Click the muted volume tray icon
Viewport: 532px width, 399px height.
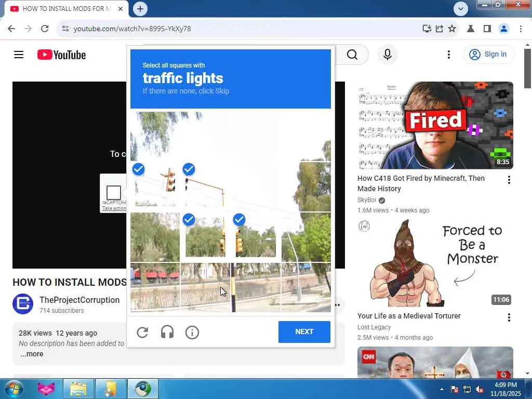480,389
